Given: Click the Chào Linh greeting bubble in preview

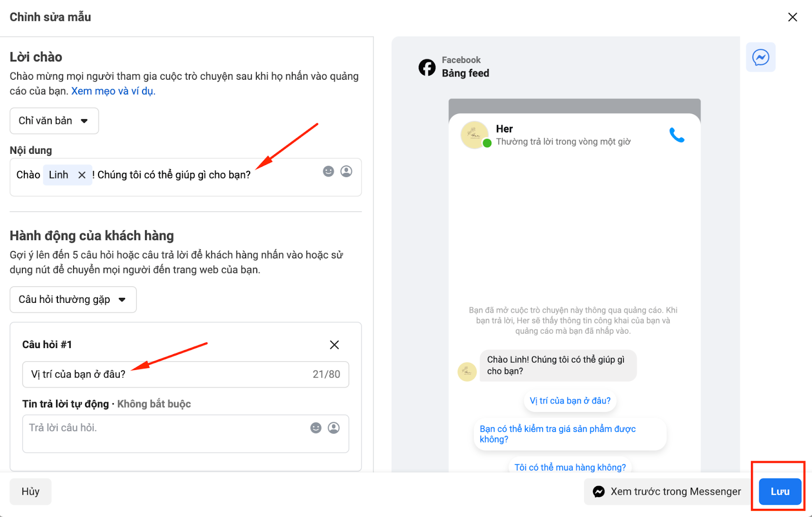Looking at the screenshot, I should point(558,365).
